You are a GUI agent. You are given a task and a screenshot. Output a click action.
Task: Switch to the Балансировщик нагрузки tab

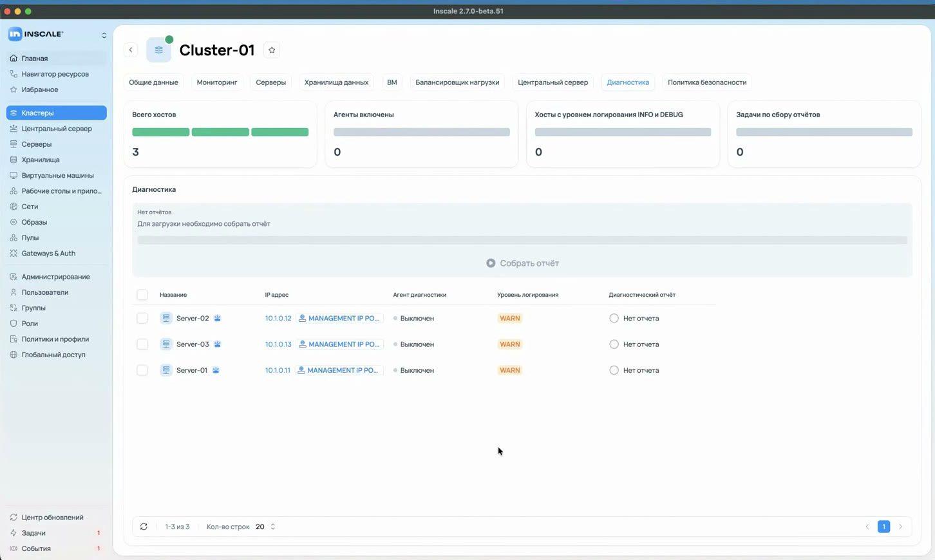457,82
